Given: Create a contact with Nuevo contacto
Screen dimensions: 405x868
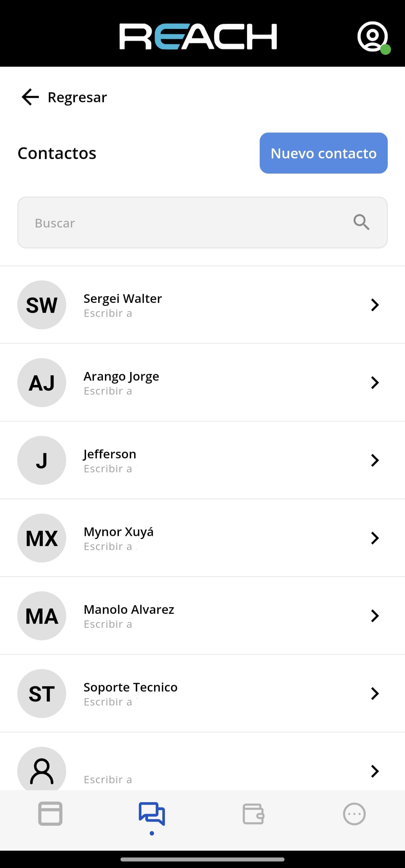Looking at the screenshot, I should tap(324, 153).
